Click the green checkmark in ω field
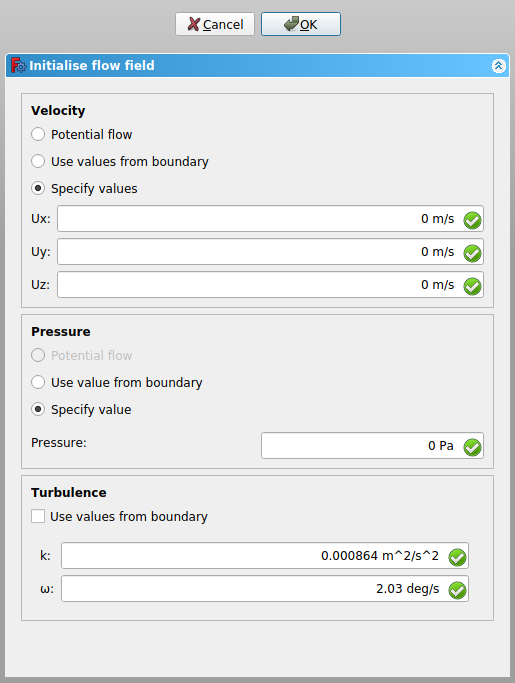The height and width of the screenshot is (683, 515). coord(457,591)
